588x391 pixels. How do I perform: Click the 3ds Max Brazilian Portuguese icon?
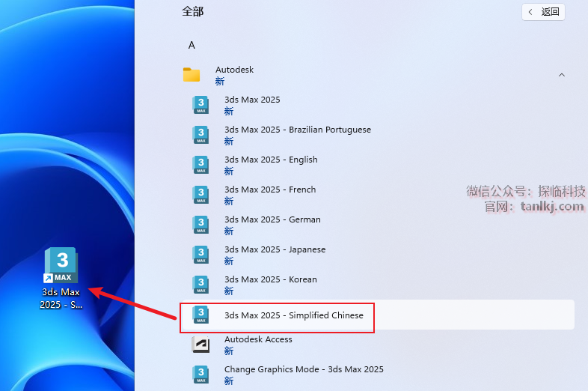(200, 135)
